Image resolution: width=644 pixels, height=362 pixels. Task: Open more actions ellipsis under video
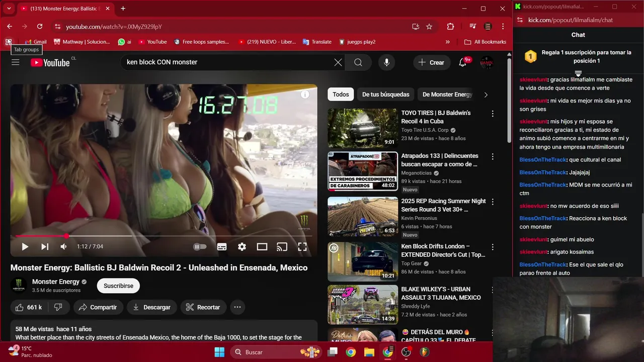[237, 307]
